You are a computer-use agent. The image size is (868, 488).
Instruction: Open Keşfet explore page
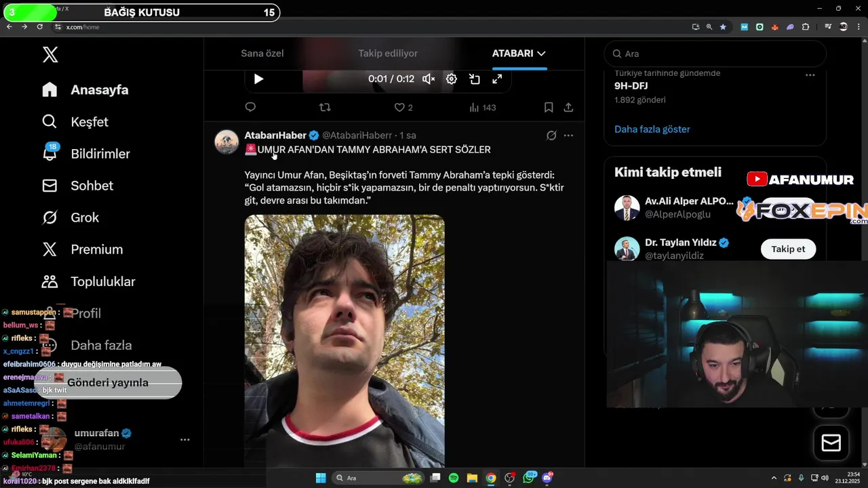[x=75, y=122]
